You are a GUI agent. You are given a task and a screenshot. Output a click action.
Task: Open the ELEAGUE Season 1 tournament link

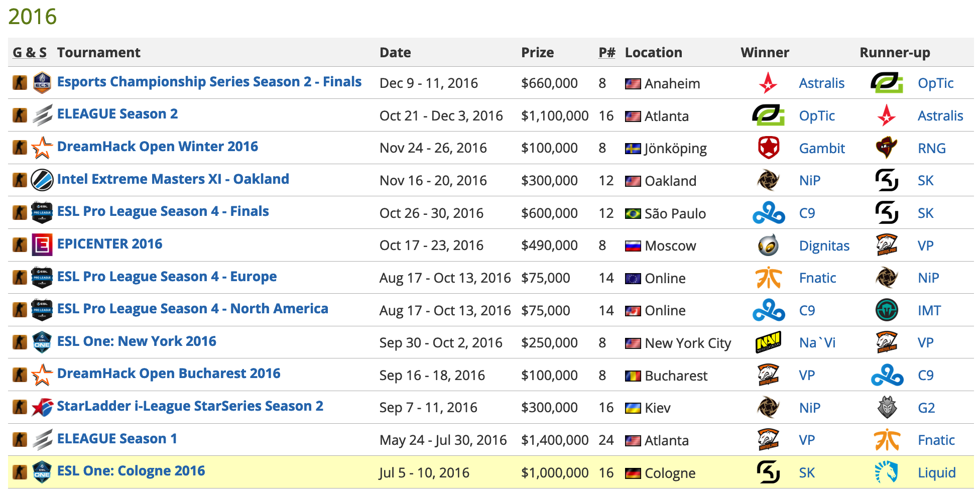point(117,439)
